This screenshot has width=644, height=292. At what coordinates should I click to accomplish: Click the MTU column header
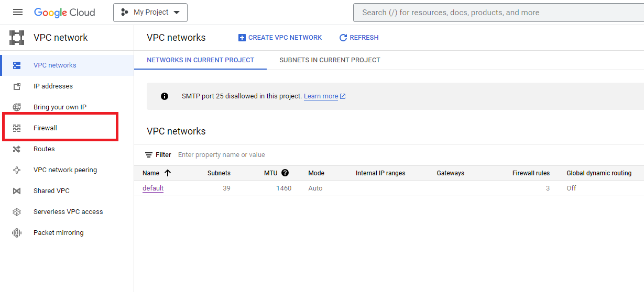[270, 173]
